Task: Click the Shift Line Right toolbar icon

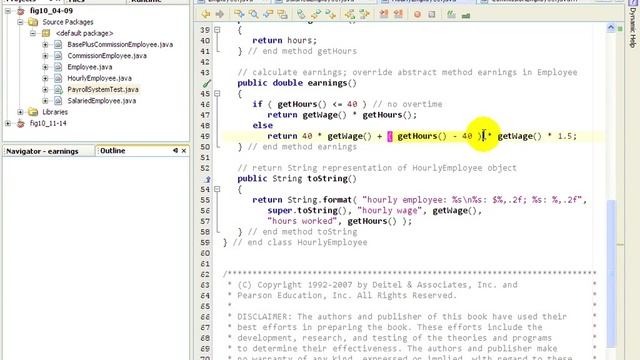Action: click(364, 15)
